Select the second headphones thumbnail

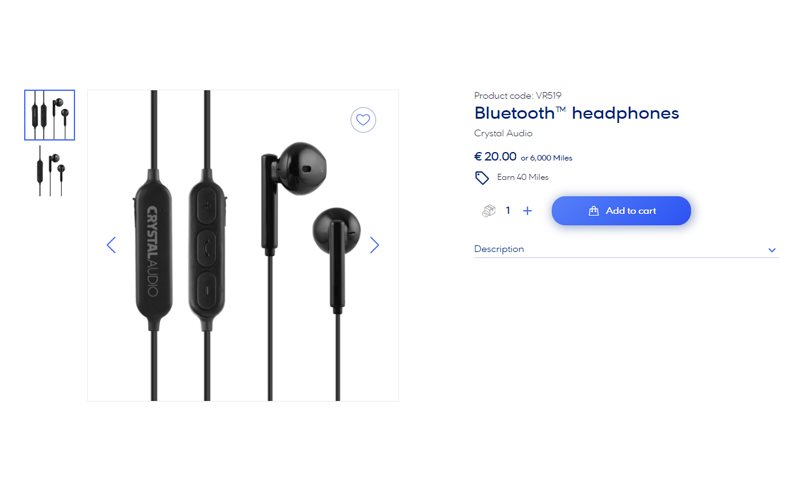pos(49,171)
